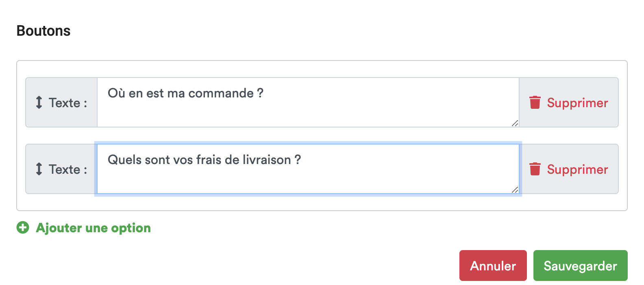Click the word 'commande' in the first field
Viewport: 644px width, 285px height.
coord(221,93)
